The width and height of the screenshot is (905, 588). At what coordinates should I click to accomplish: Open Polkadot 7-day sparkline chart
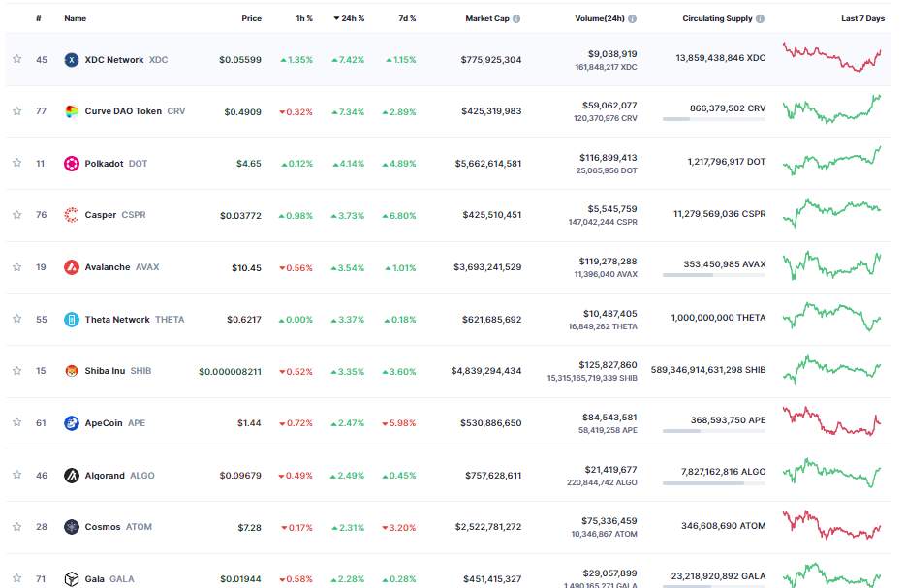831,161
